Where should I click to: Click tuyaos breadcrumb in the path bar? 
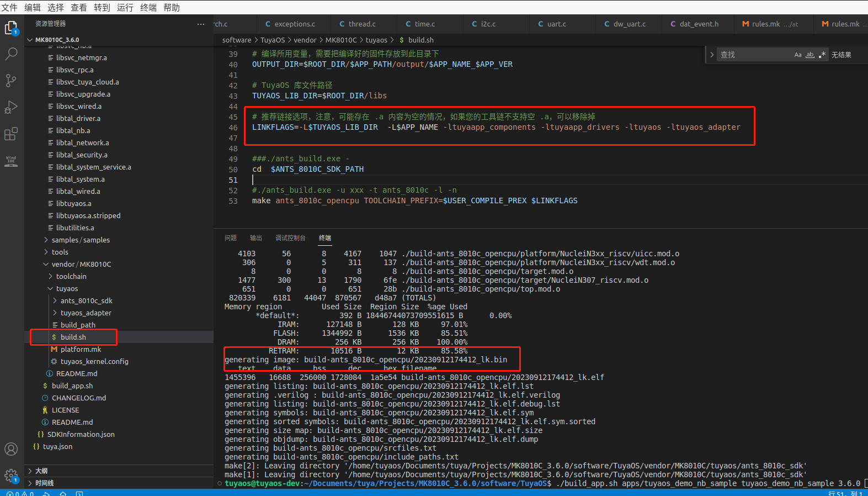click(x=376, y=40)
